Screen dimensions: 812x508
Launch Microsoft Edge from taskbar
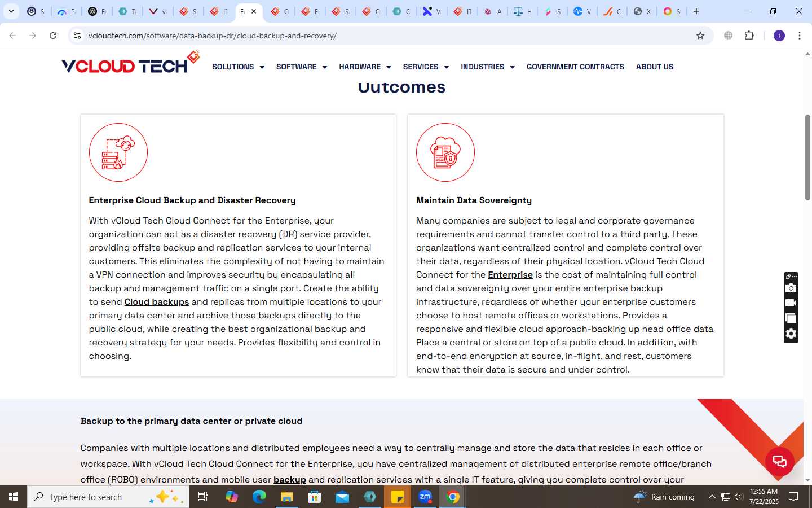click(x=259, y=497)
